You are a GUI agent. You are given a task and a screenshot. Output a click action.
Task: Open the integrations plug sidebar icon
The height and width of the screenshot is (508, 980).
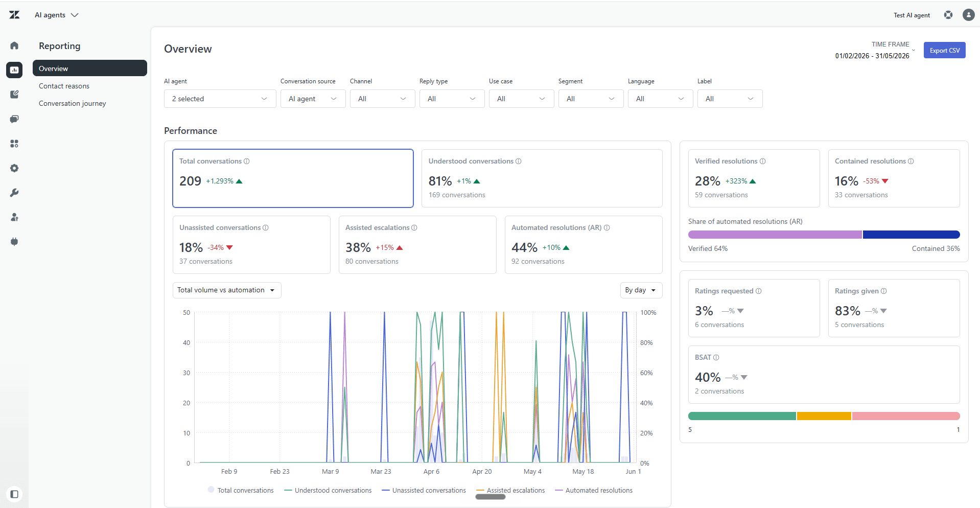14,242
